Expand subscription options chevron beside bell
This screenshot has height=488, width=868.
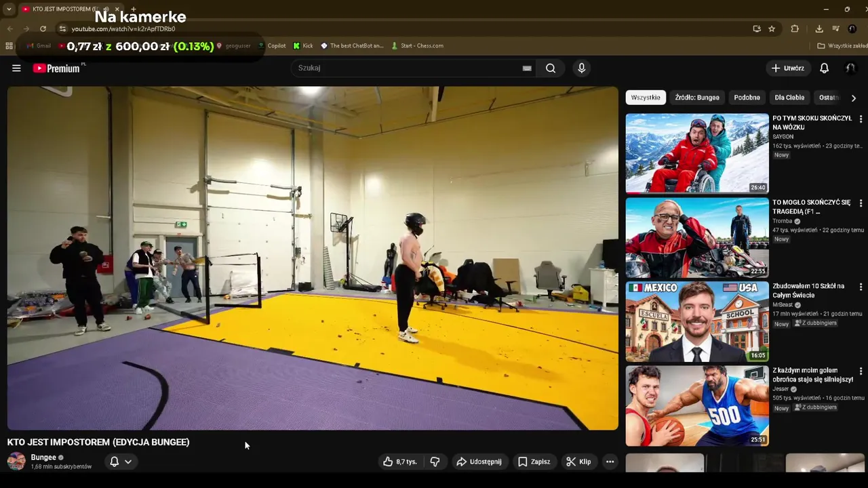click(128, 462)
